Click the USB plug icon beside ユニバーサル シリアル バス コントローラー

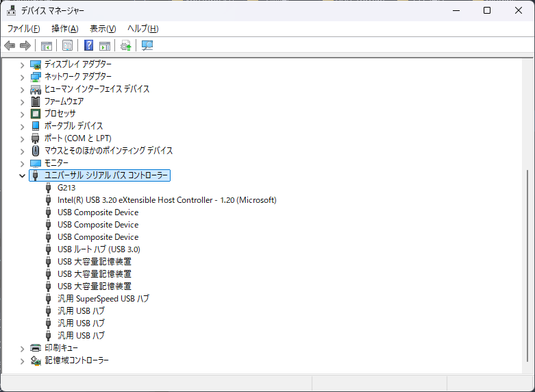point(36,175)
